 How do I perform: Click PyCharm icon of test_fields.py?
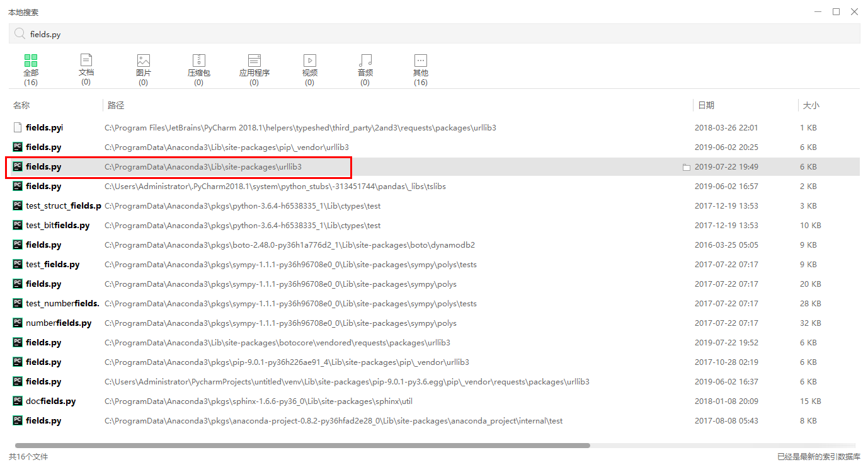click(x=18, y=264)
